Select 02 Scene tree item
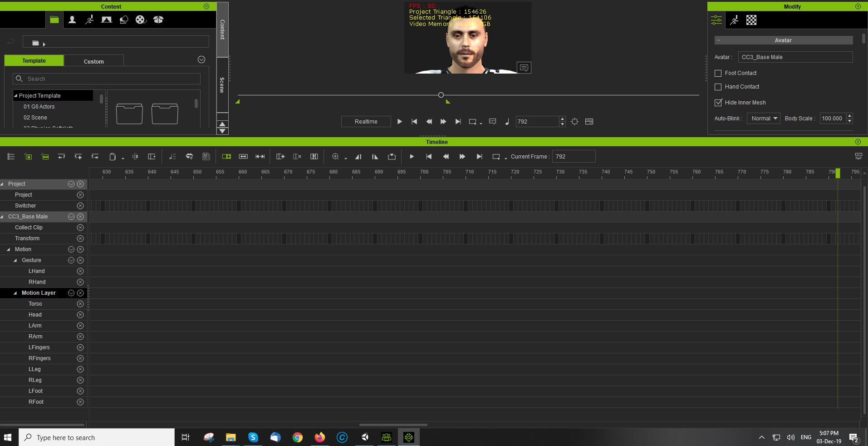This screenshot has width=868, height=446. [x=35, y=118]
